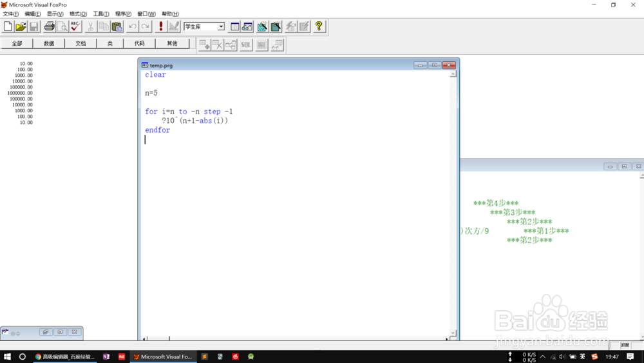The width and height of the screenshot is (644, 363).
Task: Close the minimized Command window
Action: [x=74, y=332]
